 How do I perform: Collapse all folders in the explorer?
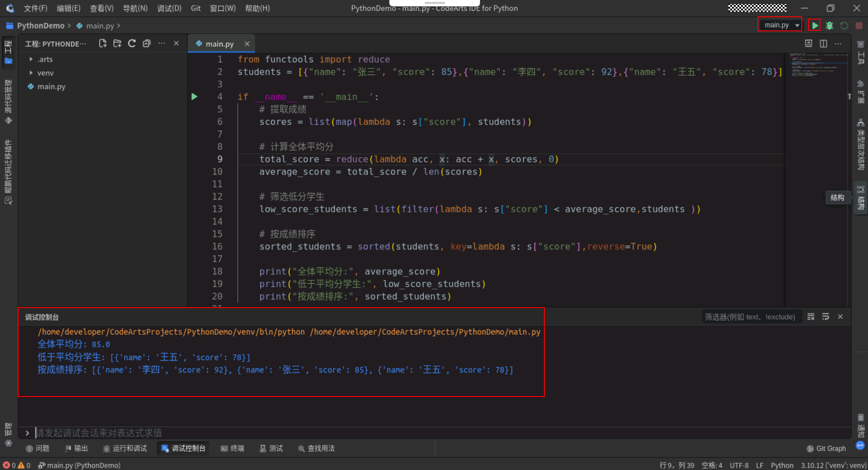(146, 44)
